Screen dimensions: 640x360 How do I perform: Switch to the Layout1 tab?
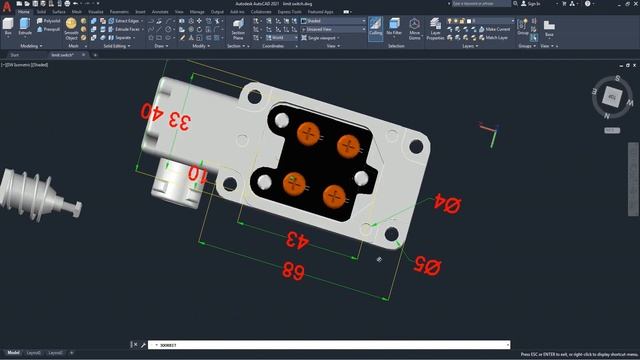pyautogui.click(x=33, y=353)
